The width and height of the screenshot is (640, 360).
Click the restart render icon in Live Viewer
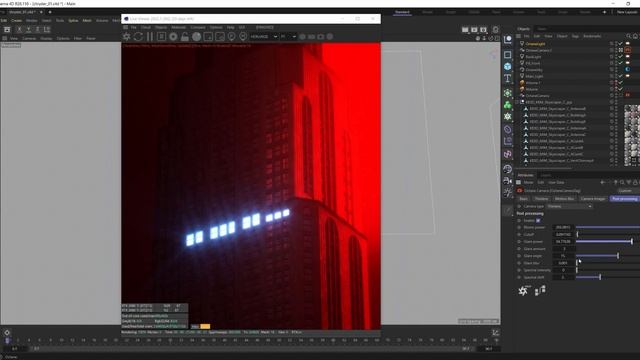click(x=138, y=37)
